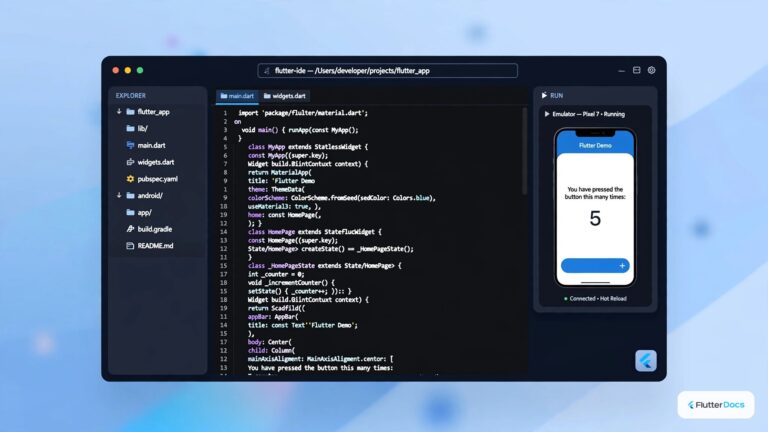768x432 pixels.
Task: Click the build.gradle file icon
Action: [130, 229]
